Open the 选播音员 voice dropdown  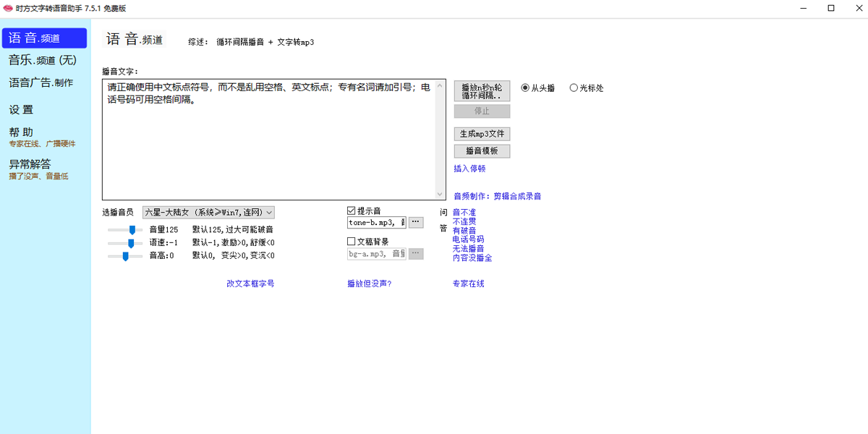pyautogui.click(x=208, y=212)
